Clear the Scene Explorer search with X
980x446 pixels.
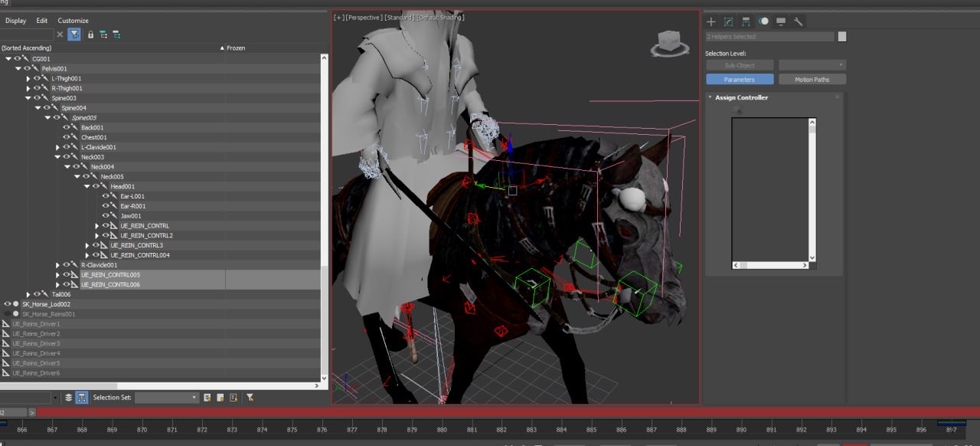[x=60, y=34]
